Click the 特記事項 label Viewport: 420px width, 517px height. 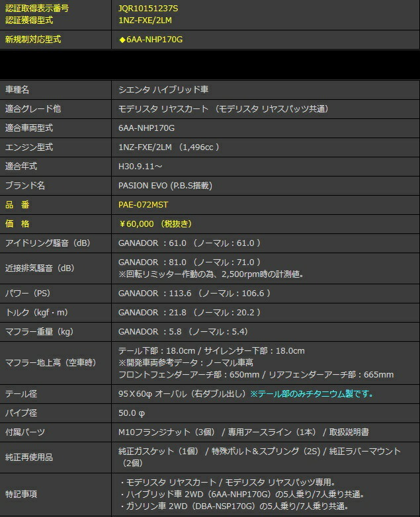tap(21, 495)
